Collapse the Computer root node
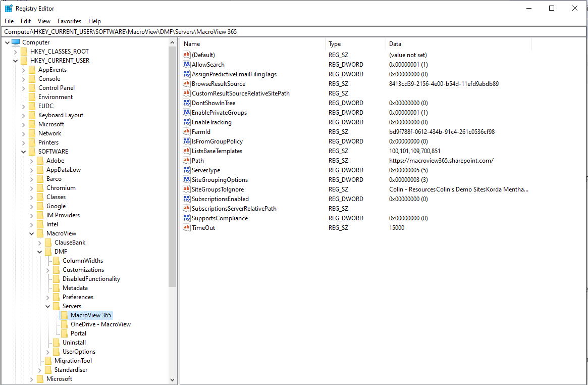The width and height of the screenshot is (588, 385). (x=7, y=42)
